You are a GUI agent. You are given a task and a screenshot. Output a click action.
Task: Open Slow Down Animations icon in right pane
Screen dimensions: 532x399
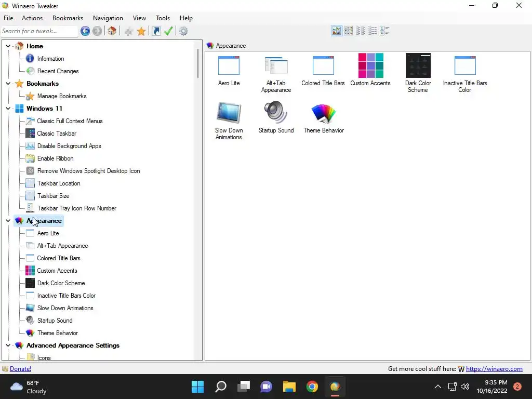pyautogui.click(x=229, y=121)
